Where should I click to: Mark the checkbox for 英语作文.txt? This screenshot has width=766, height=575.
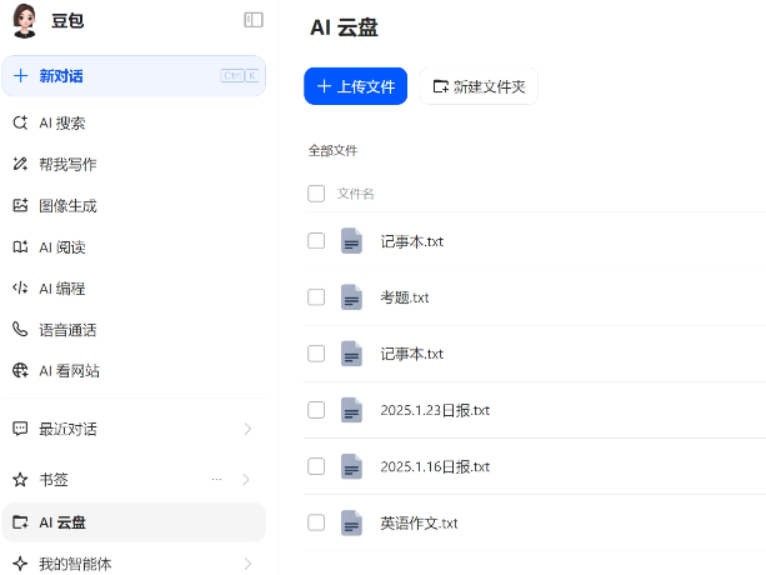(x=316, y=523)
